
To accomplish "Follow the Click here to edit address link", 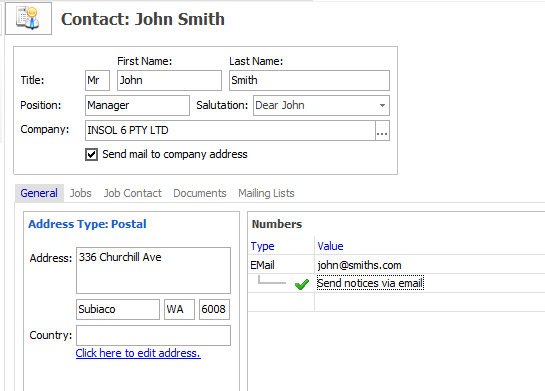I will click(138, 353).
